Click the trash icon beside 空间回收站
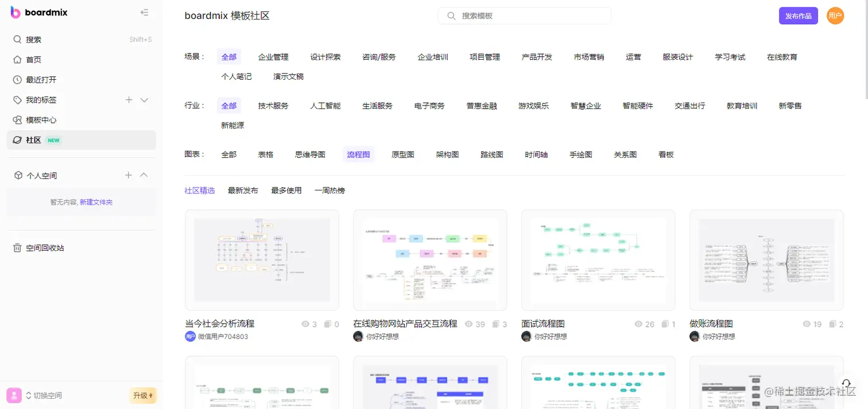 (18, 248)
